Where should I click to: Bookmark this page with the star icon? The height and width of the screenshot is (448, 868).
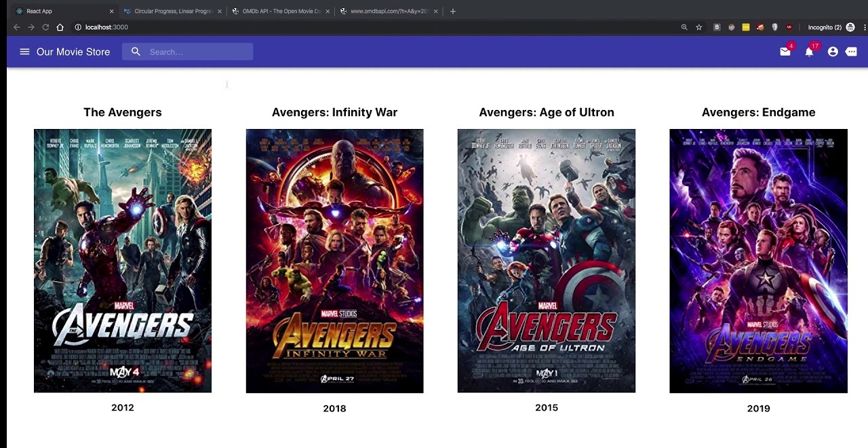[x=698, y=27]
